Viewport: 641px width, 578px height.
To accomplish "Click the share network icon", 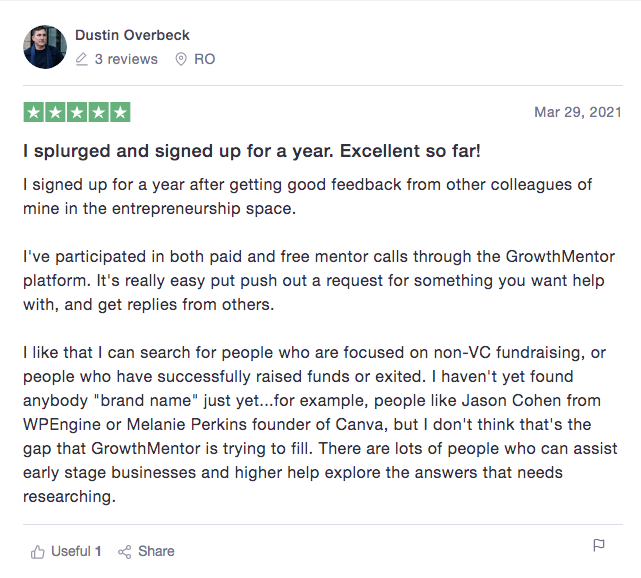I will 125,552.
